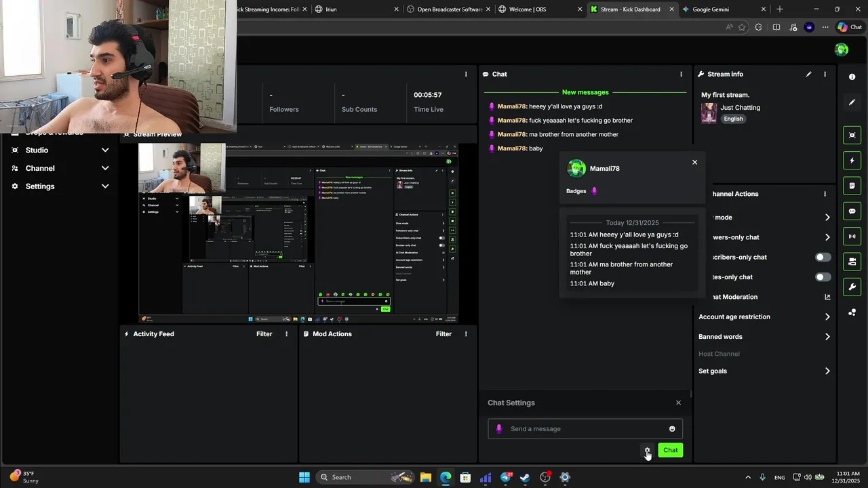Toggle the camera panel sidebar icon
Image resolution: width=868 pixels, height=488 pixels.
(x=852, y=262)
